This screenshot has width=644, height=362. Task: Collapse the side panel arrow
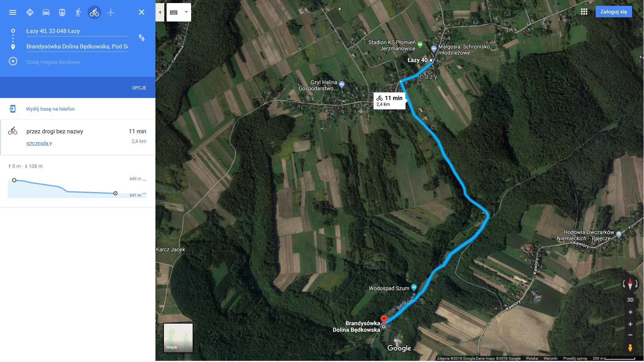[160, 12]
